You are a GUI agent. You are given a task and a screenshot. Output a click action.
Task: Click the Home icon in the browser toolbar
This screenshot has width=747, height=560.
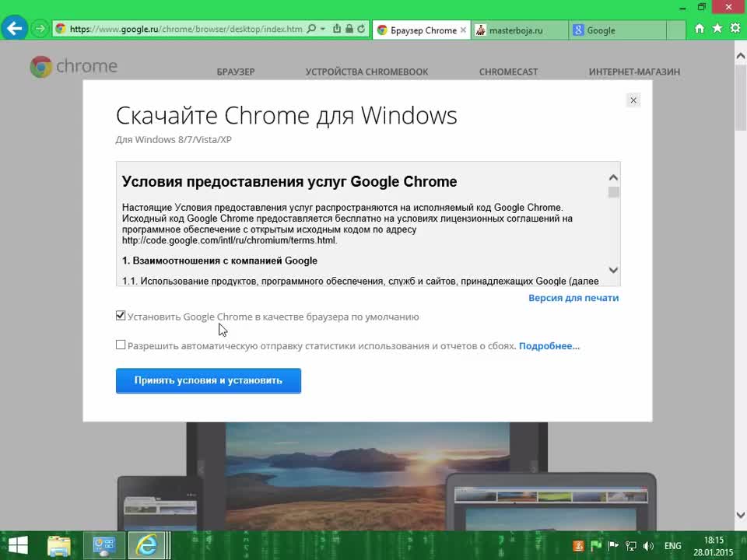coord(700,29)
